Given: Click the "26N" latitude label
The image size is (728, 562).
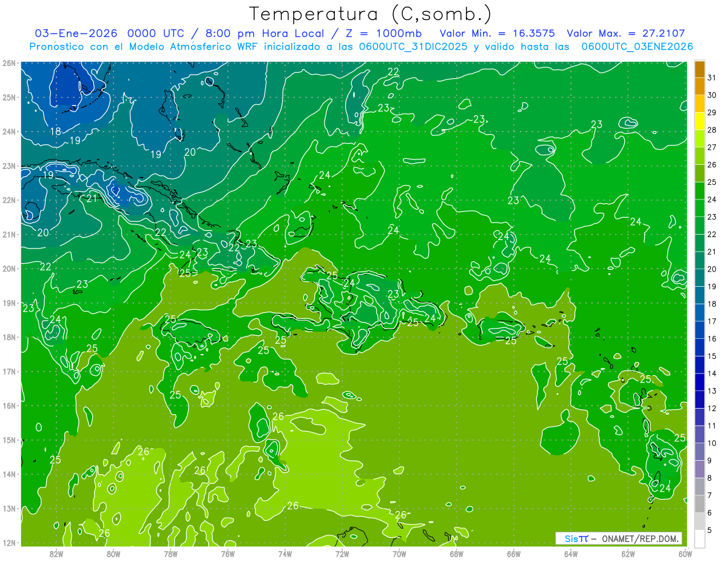Looking at the screenshot, I should click(9, 63).
